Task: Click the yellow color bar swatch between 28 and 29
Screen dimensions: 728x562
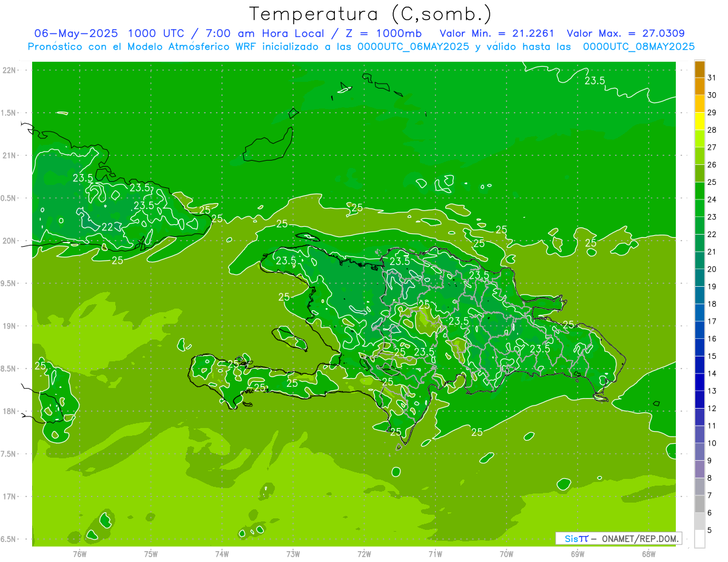Action: (699, 121)
